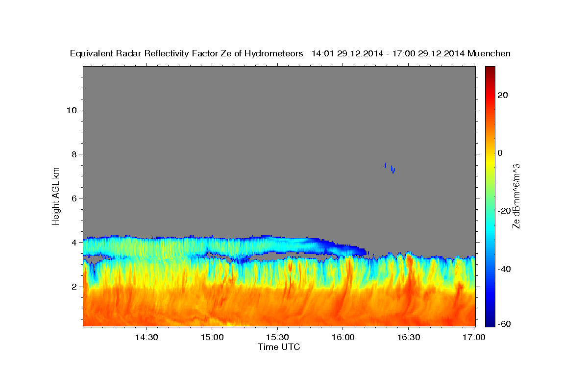Click the colorbar value '0'

coord(500,153)
